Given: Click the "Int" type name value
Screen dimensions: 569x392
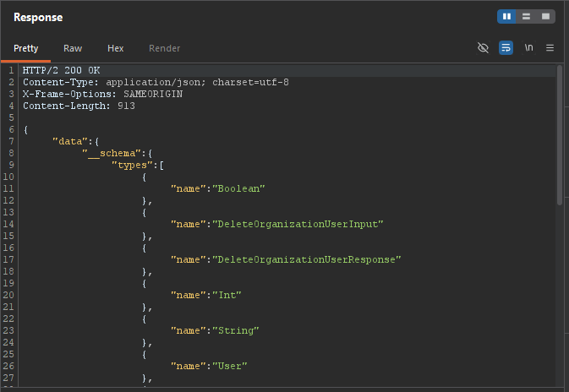Looking at the screenshot, I should pyautogui.click(x=227, y=295).
